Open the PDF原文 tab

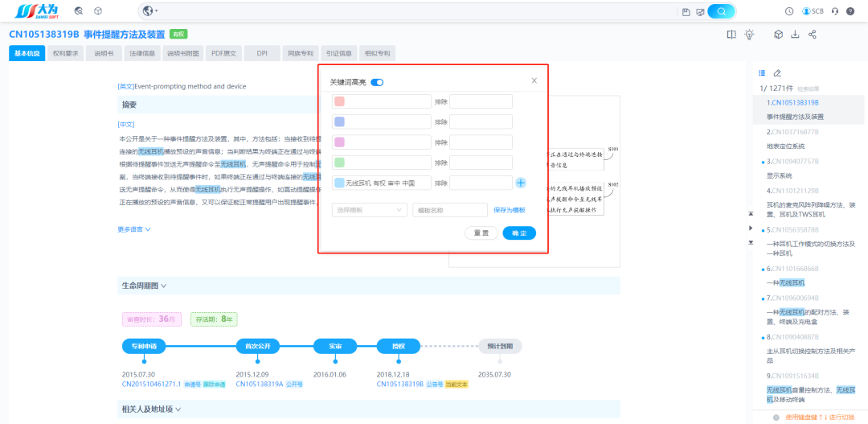pos(223,54)
